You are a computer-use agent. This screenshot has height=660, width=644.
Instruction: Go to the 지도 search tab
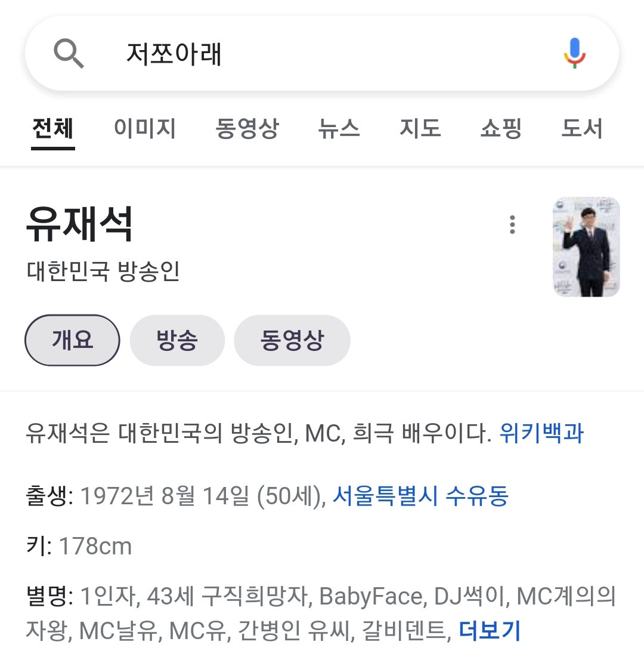pyautogui.click(x=420, y=128)
